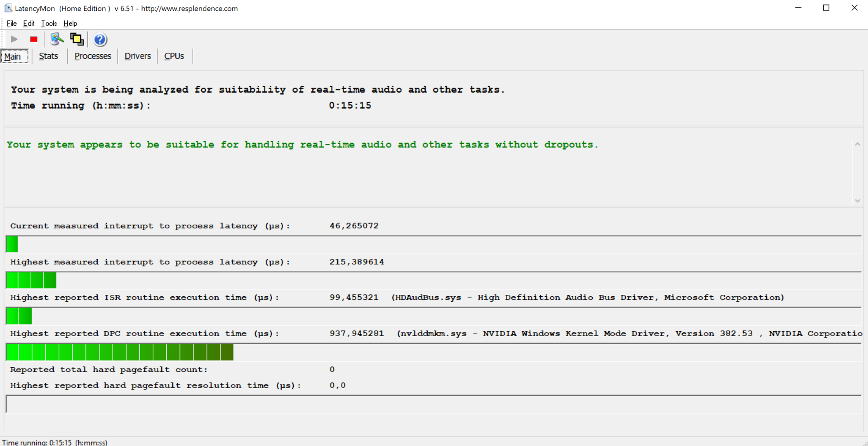
Task: Click the overlapping squares copy report icon
Action: (76, 39)
